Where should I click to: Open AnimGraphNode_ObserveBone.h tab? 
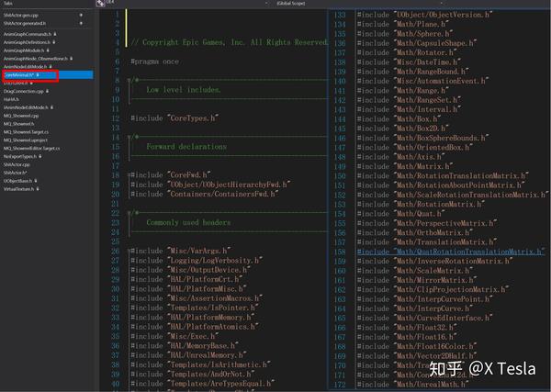click(x=36, y=59)
